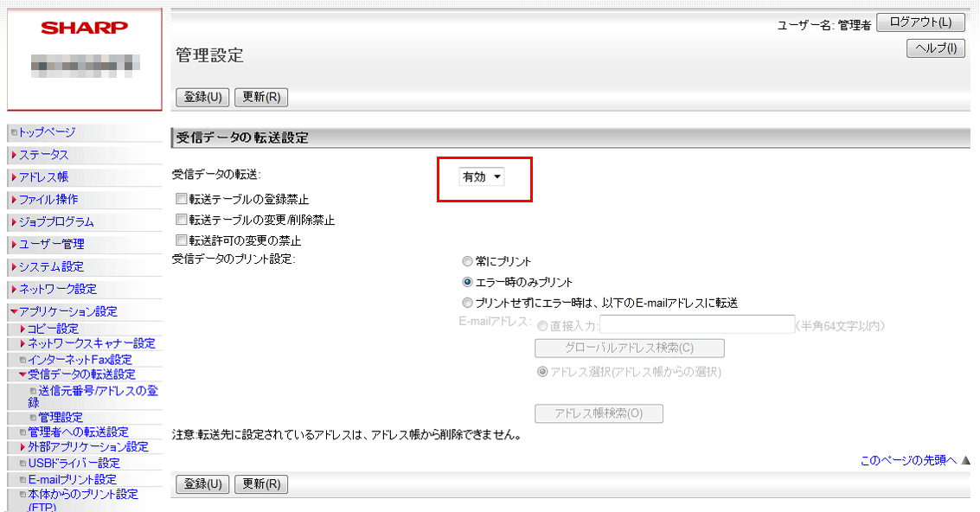Go to トップページ in sidebar
Image resolution: width=980 pixels, height=512 pixels.
coord(47,132)
